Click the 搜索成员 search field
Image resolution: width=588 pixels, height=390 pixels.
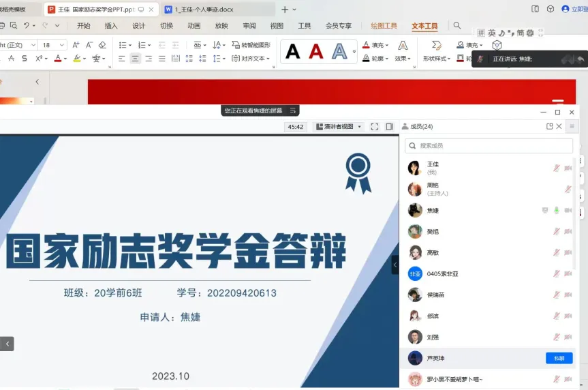pyautogui.click(x=489, y=146)
